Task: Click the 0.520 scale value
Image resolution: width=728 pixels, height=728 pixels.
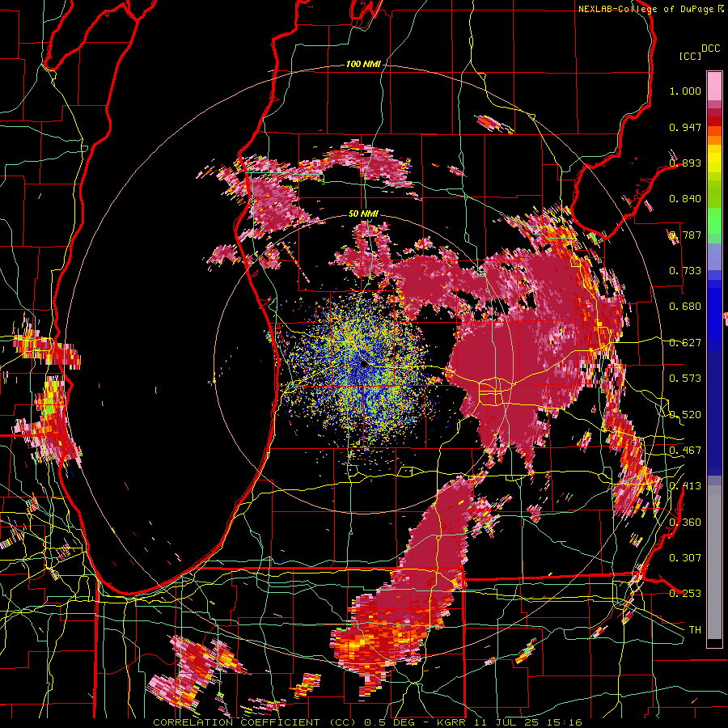Action: 685,415
